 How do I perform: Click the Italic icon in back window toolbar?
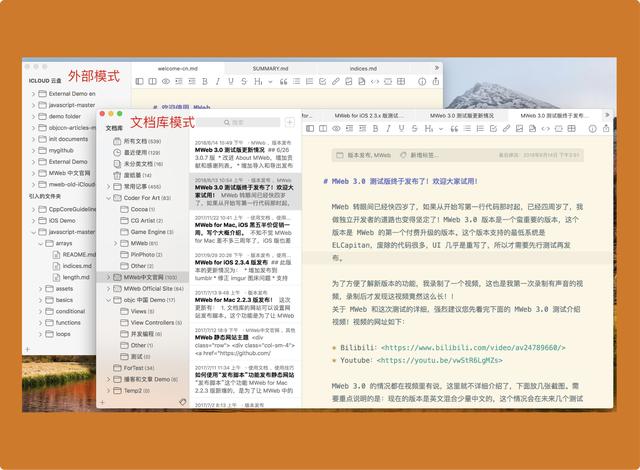coord(218,81)
